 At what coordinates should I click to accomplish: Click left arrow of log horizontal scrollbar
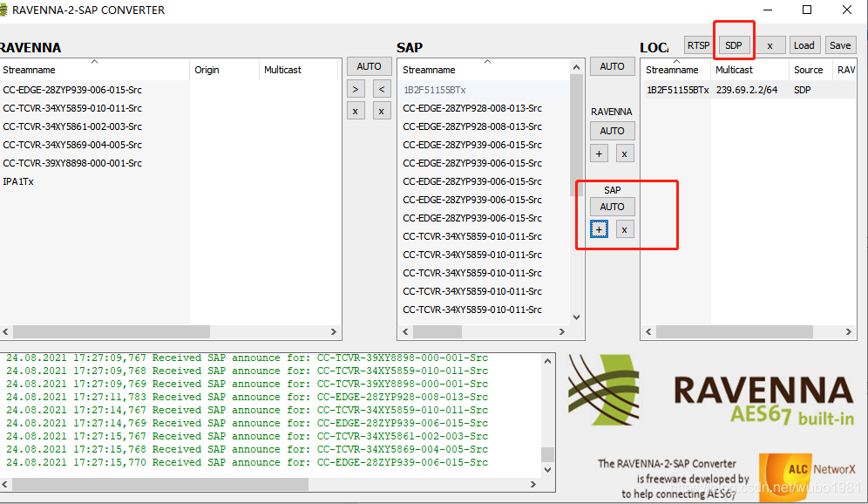(x=4, y=484)
